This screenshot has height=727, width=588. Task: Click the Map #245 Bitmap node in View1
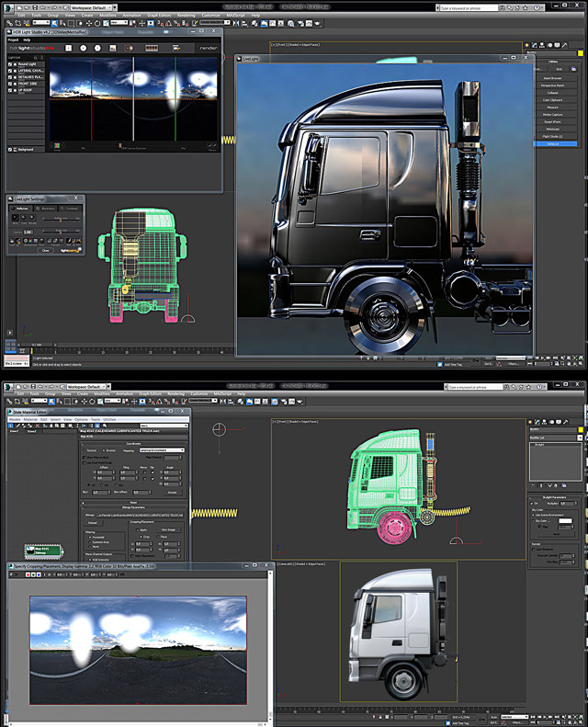pyautogui.click(x=43, y=551)
